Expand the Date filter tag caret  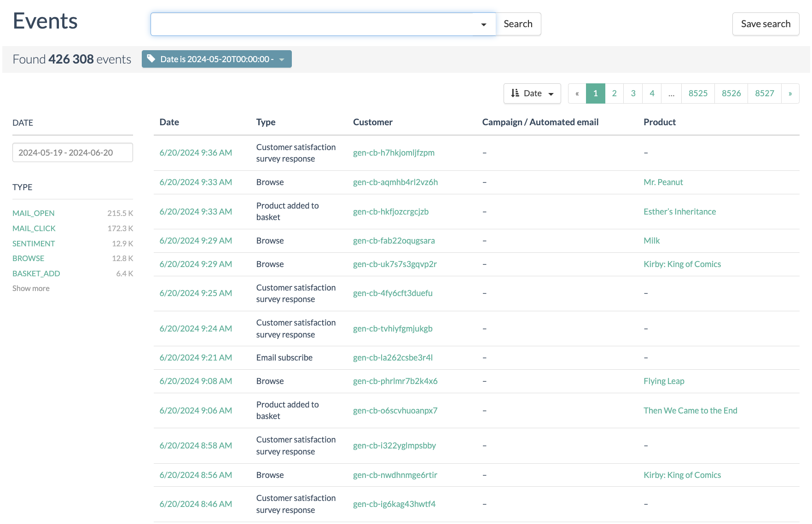pos(282,59)
